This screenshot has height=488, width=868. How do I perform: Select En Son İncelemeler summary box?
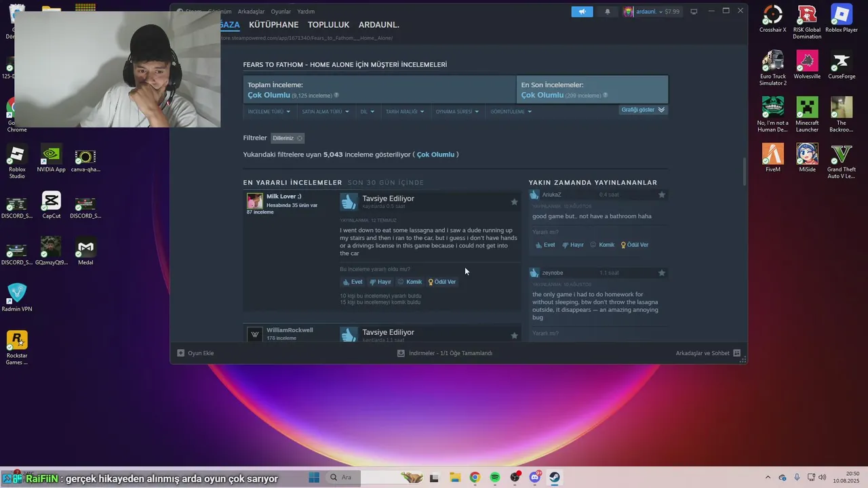click(x=593, y=89)
